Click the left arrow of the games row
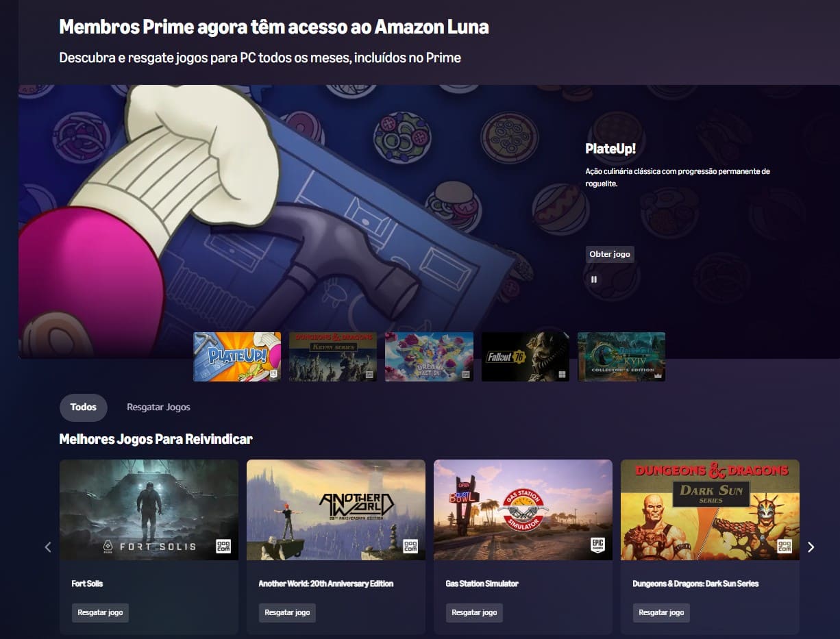The width and height of the screenshot is (840, 639). 48,547
